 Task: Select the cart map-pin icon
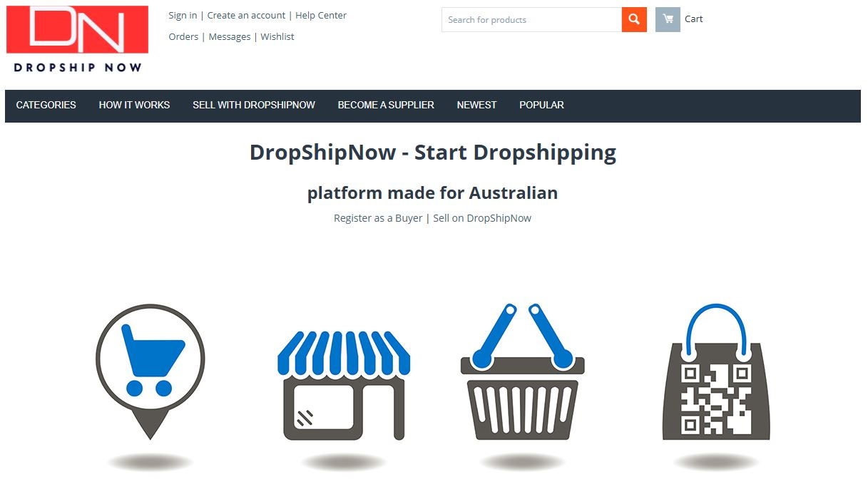(150, 371)
